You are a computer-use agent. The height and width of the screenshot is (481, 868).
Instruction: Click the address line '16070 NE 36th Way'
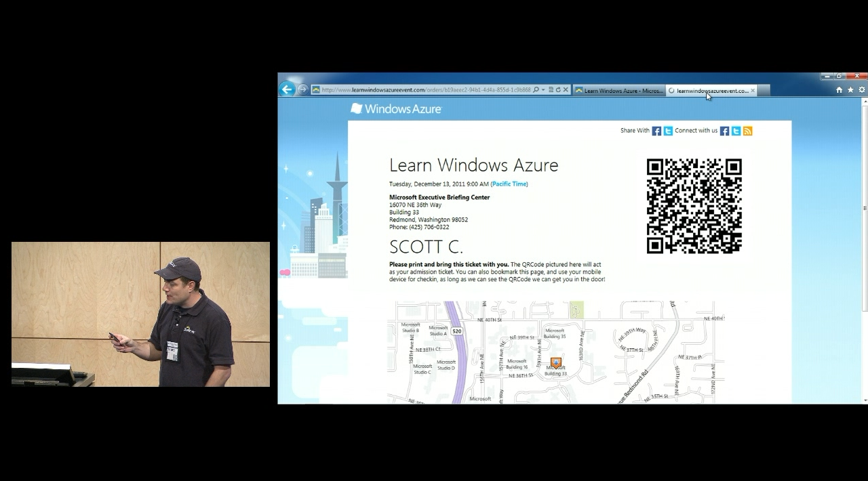(x=415, y=205)
